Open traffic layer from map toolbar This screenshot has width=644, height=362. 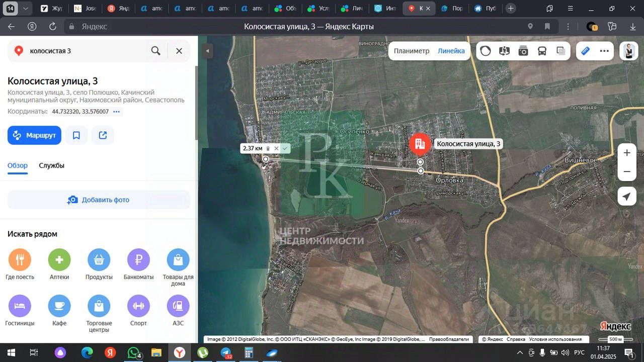tap(486, 51)
